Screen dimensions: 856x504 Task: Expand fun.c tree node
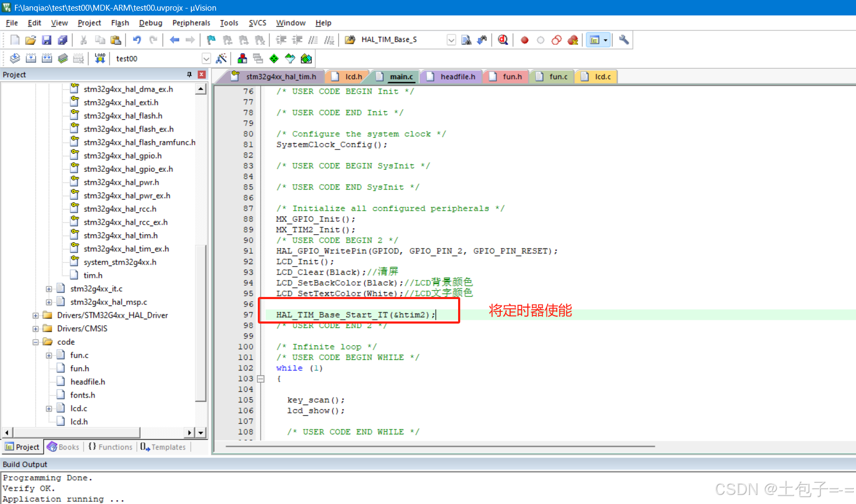pos(49,356)
